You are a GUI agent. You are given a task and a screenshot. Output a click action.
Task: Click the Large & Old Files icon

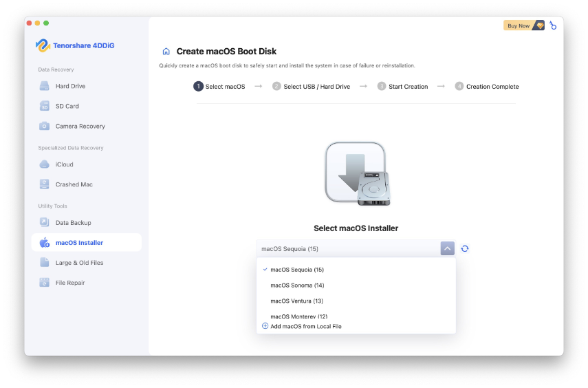(x=44, y=262)
